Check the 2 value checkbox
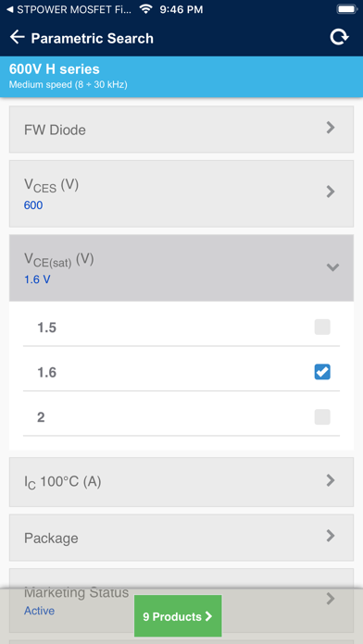Viewport: 363px width, 644px height. [x=322, y=417]
